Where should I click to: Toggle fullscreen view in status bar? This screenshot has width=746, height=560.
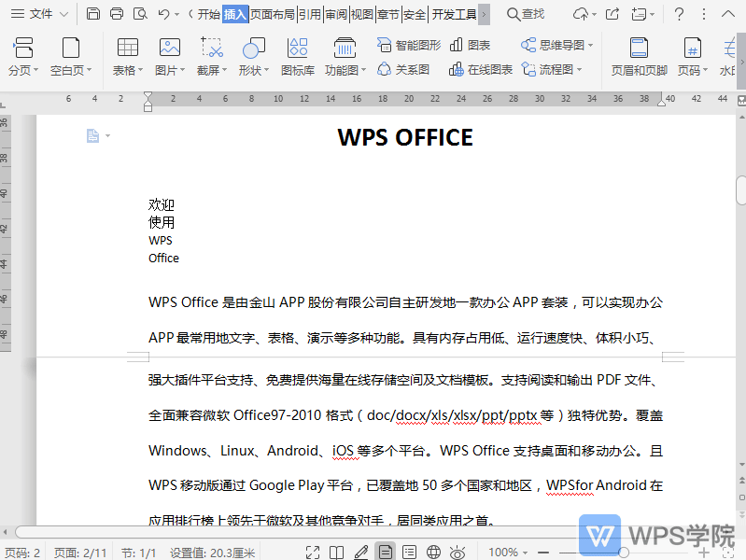[x=313, y=553]
